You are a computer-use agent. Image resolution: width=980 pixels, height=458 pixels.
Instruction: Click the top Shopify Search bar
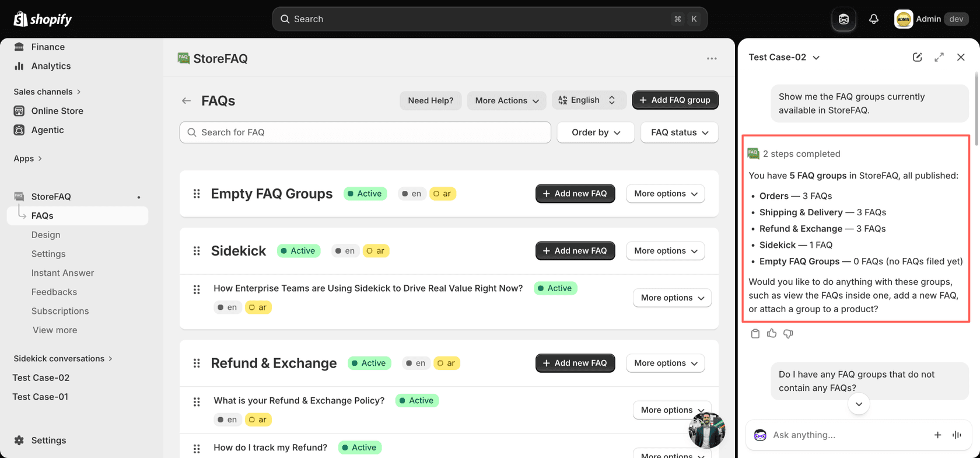[x=489, y=19]
